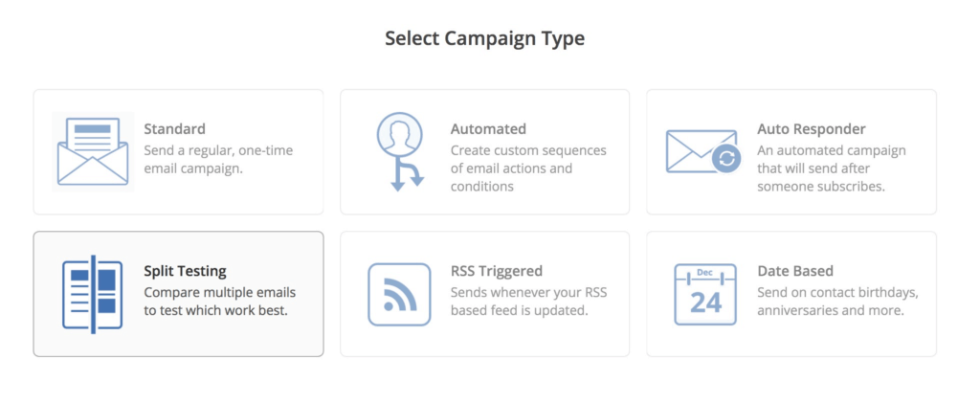The image size is (980, 404).
Task: Choose the RSS Triggered title
Action: click(x=496, y=271)
